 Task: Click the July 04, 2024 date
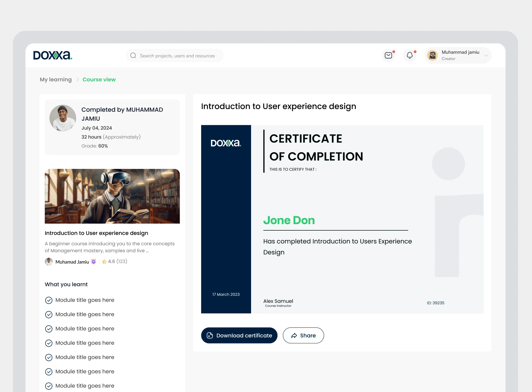[x=97, y=128]
